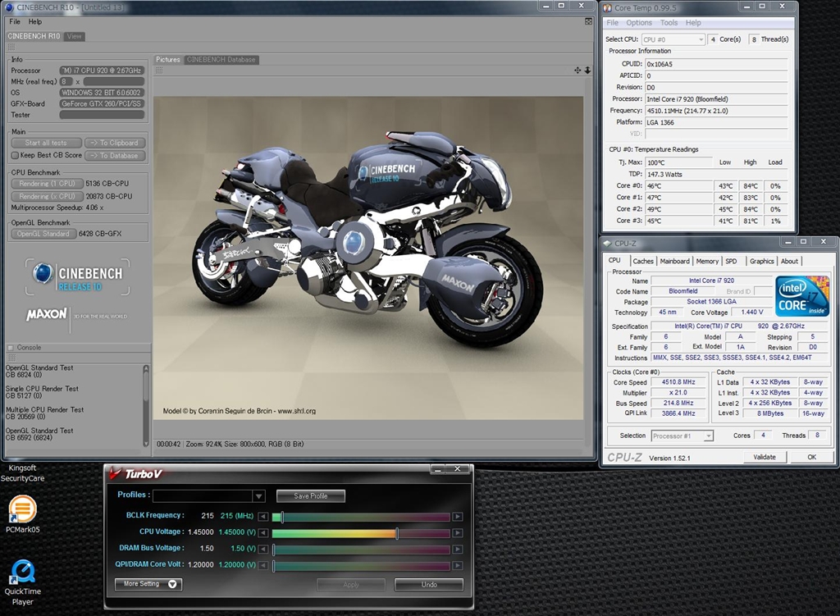This screenshot has height=616, width=840.
Task: Increase BCLK Frequency with its right arrow
Action: point(457,517)
